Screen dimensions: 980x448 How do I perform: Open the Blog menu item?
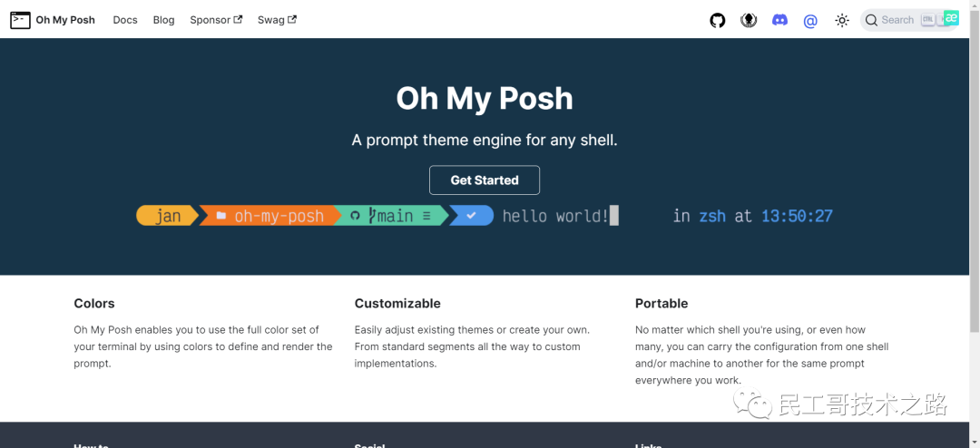tap(163, 20)
